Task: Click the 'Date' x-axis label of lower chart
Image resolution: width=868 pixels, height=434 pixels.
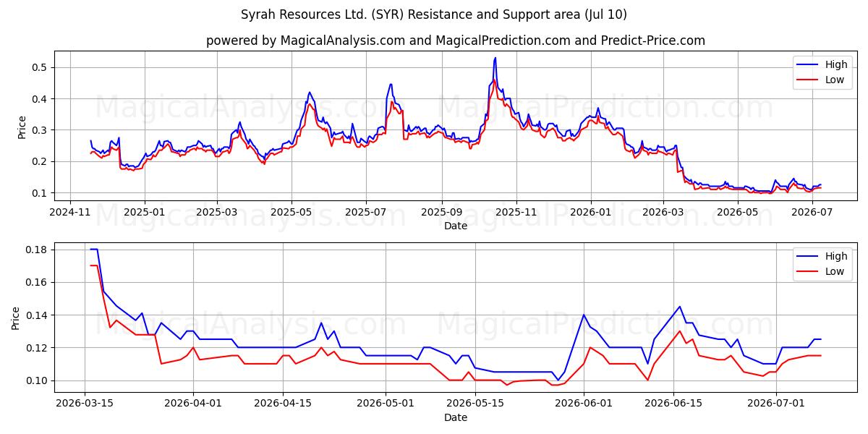Action: 456,417
